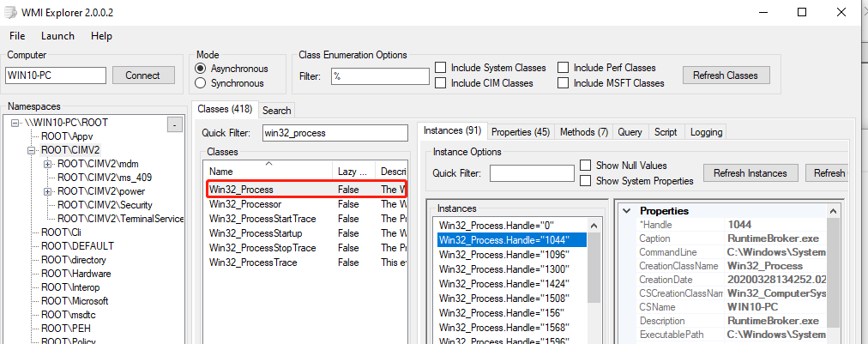Collapse namespaces with the minus button

(x=174, y=125)
